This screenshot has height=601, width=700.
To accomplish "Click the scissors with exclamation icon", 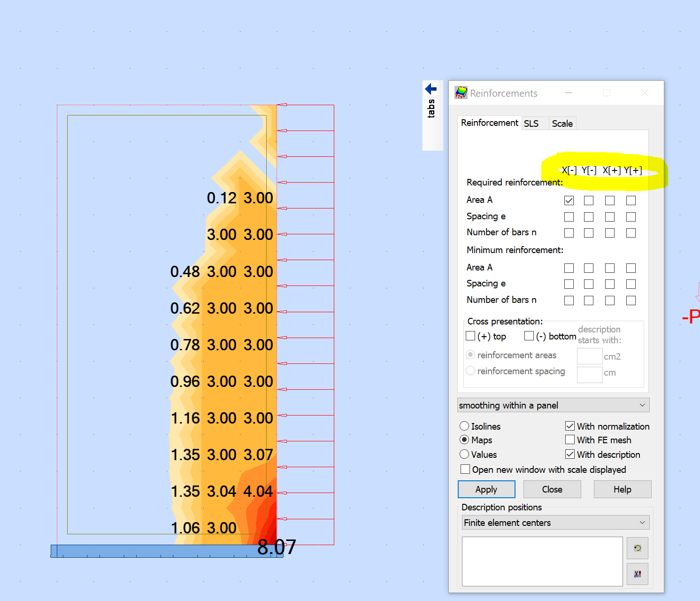I will click(637, 574).
